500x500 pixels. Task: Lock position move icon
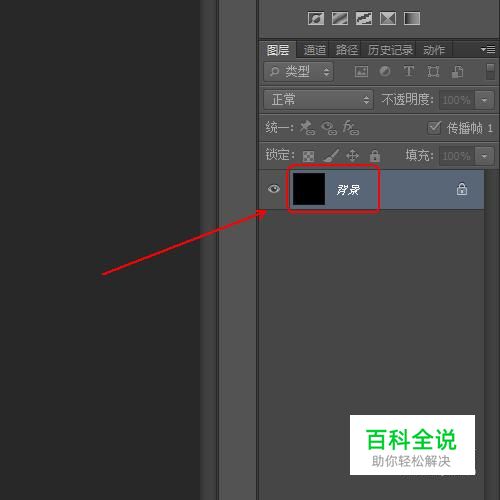tap(352, 155)
